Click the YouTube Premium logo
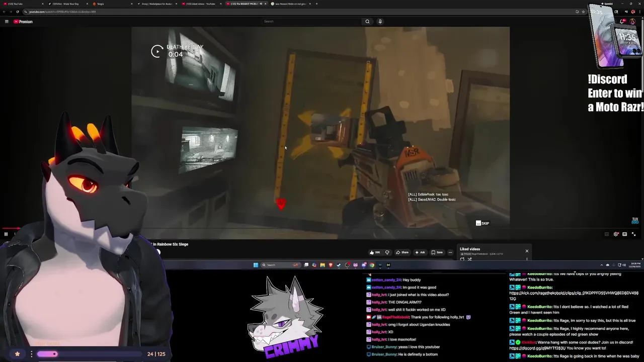The width and height of the screenshot is (644, 362). 23,22
